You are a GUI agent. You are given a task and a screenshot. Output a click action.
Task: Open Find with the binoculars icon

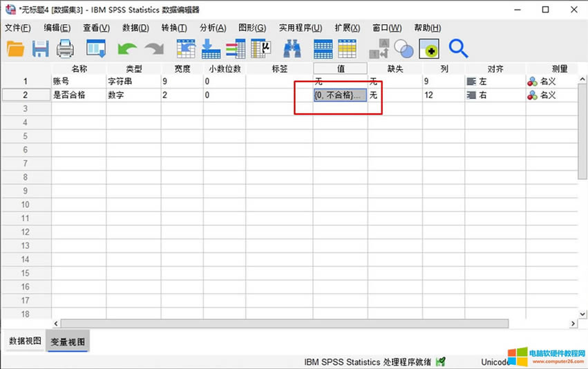[292, 49]
